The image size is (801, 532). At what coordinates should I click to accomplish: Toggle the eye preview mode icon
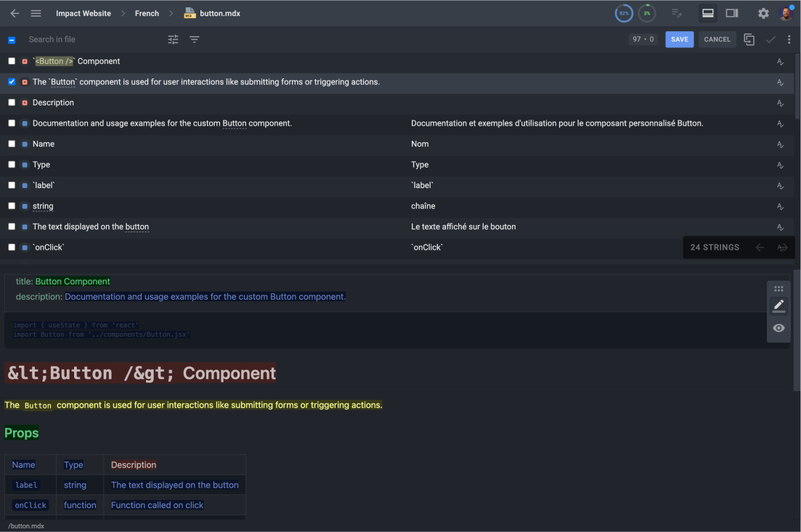[778, 328]
